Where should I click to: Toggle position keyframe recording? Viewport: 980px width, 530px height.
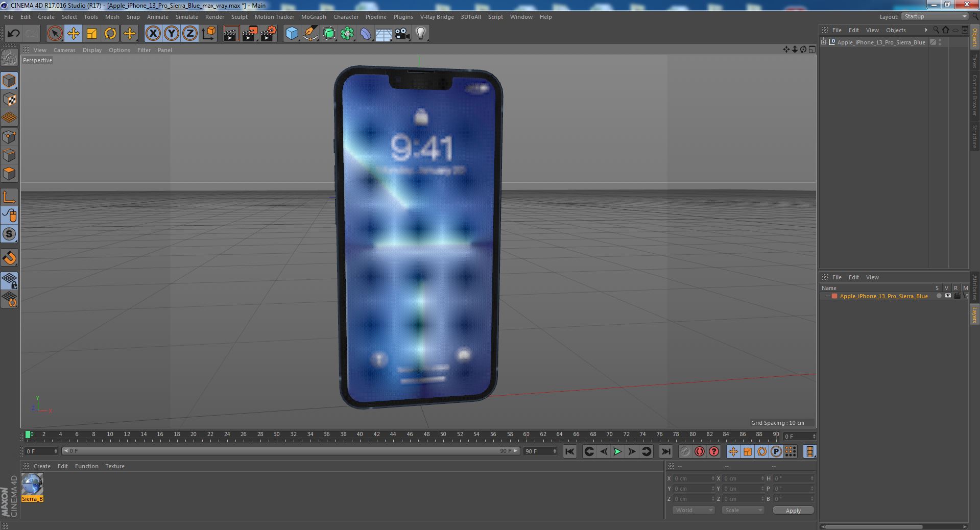[733, 451]
